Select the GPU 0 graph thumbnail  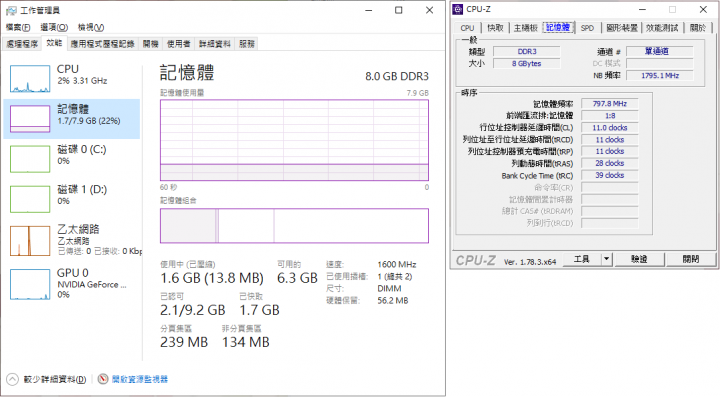pos(30,284)
